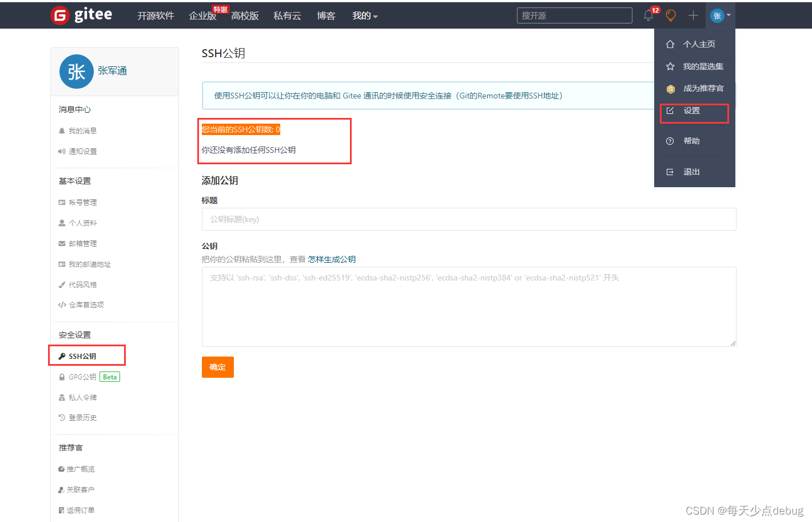
Task: Open 仓库首选项 in the sidebar
Action: pos(86,305)
